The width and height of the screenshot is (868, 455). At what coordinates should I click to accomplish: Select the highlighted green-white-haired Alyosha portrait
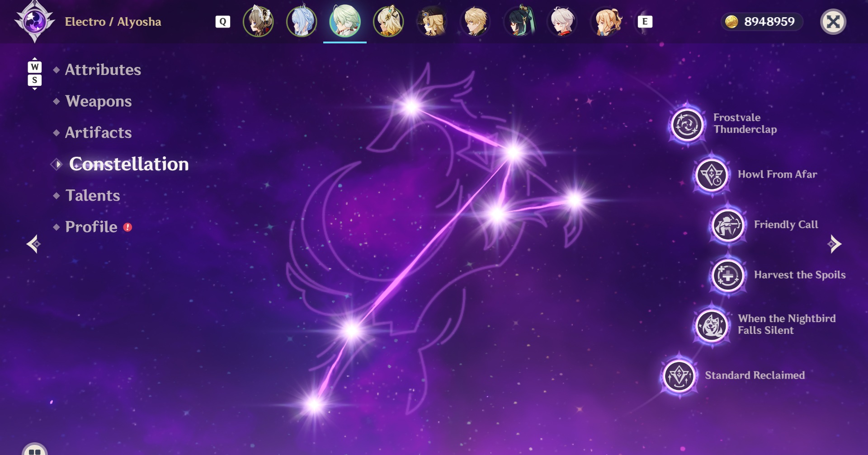(x=345, y=21)
